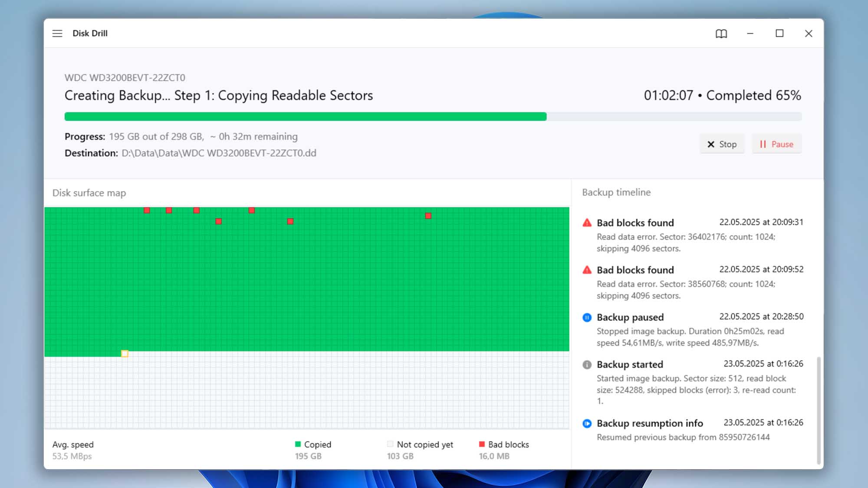Screen dimensions: 868x488
Task: Click the '103 GB' not copied value
Action: click(x=400, y=456)
